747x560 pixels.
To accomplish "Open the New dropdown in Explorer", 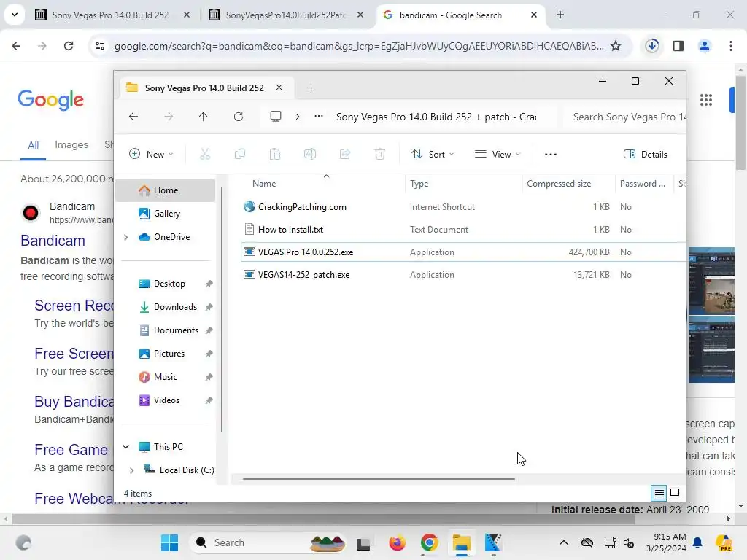I will [x=151, y=154].
